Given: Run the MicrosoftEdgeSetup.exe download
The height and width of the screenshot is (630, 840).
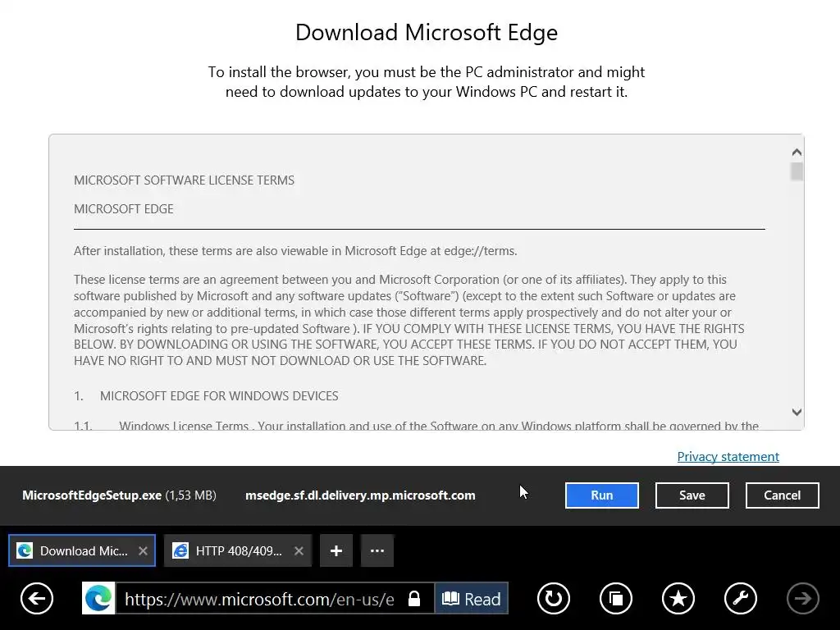Looking at the screenshot, I should [x=601, y=495].
